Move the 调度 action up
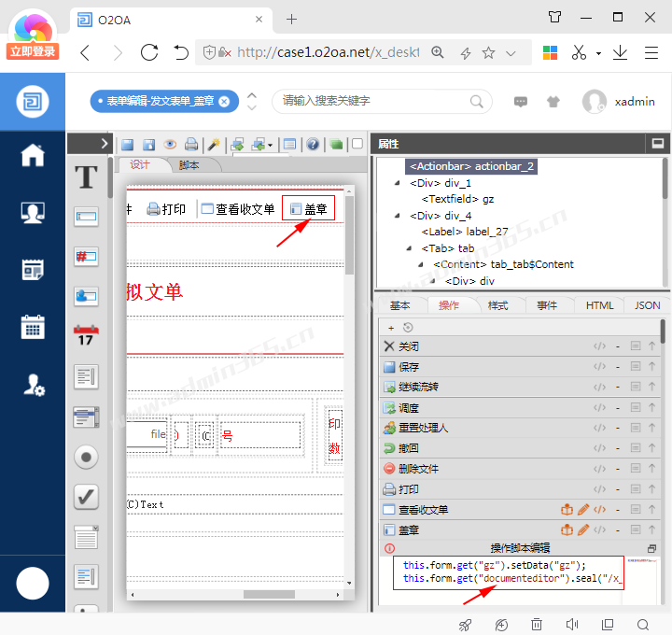Screen dimensions: 672x635 coord(651,407)
